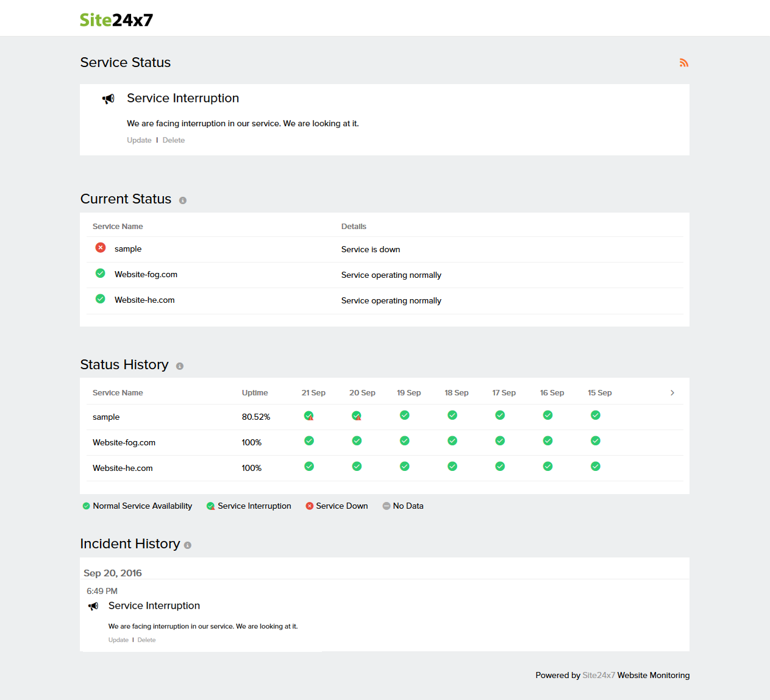Click Website-he.com 15 Sep status icon
Screen dimensions: 770x700
tap(596, 467)
